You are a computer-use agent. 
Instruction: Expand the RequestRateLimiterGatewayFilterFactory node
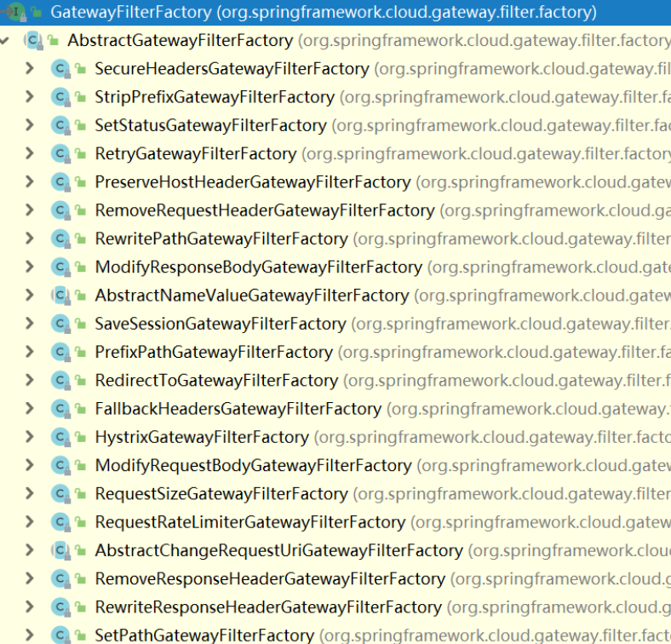pos(30,522)
